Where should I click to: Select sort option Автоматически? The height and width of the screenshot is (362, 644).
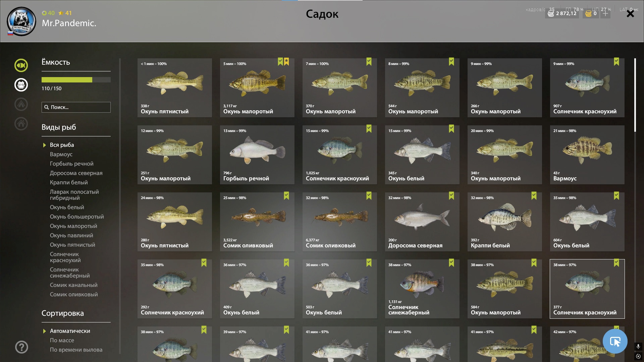70,331
